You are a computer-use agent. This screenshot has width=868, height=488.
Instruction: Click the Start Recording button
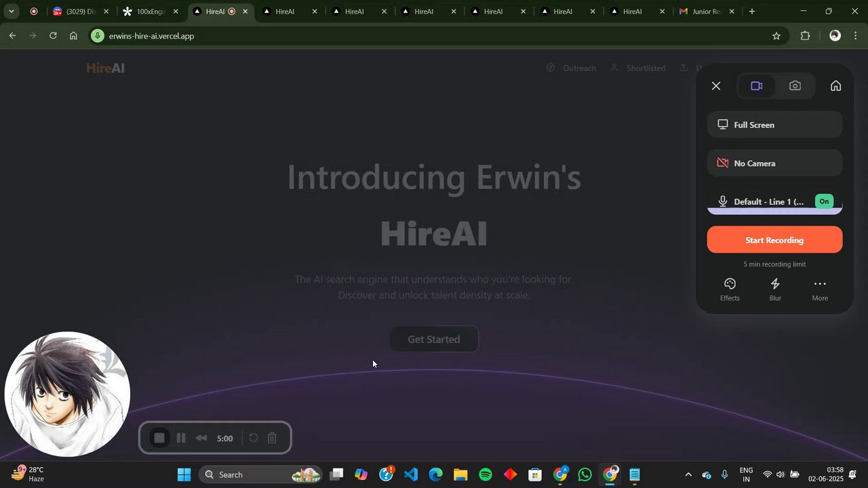point(774,240)
